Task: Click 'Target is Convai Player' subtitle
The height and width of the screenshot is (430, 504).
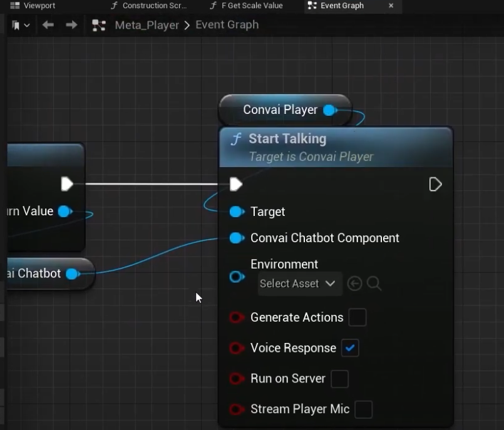Action: pyautogui.click(x=311, y=156)
